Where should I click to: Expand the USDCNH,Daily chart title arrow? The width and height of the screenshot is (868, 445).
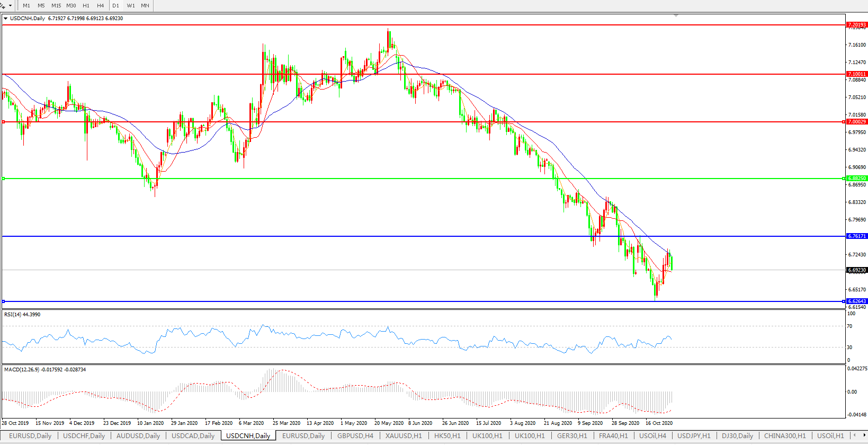(x=5, y=19)
